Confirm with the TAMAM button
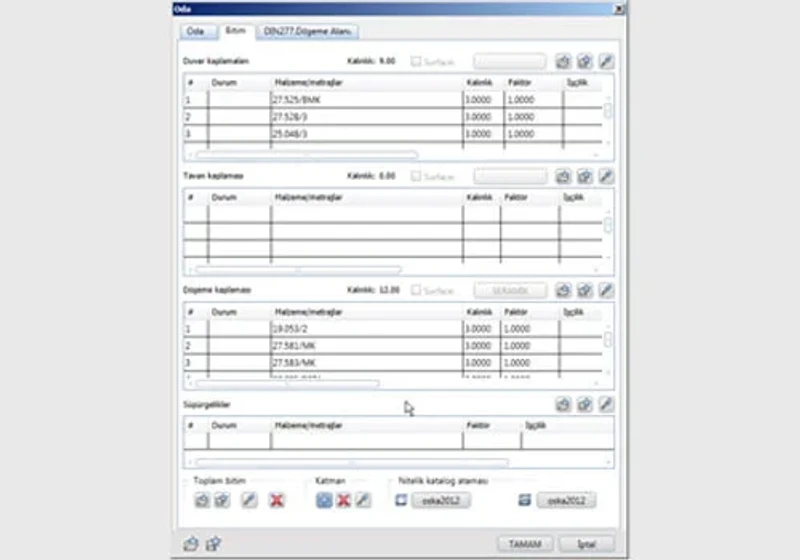The width and height of the screenshot is (800, 560). pyautogui.click(x=525, y=544)
